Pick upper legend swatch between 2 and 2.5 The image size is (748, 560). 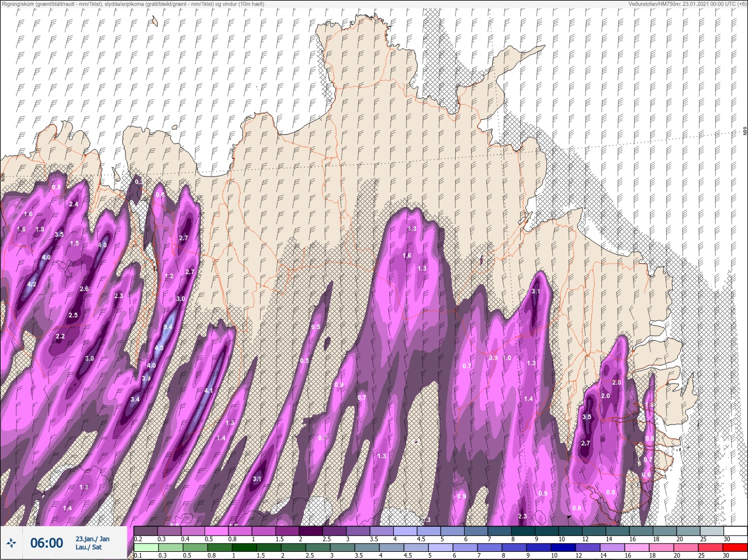tap(311, 531)
